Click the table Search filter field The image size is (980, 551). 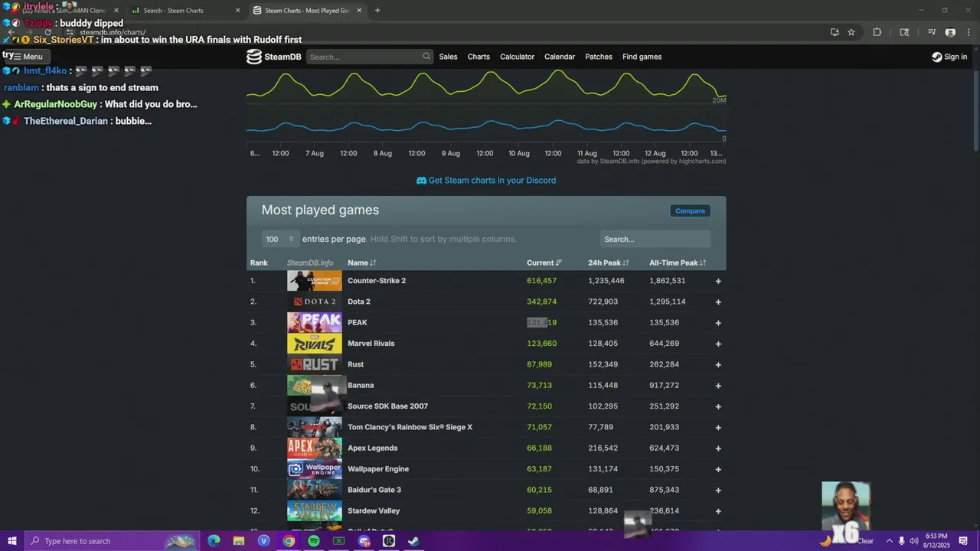[x=655, y=239]
